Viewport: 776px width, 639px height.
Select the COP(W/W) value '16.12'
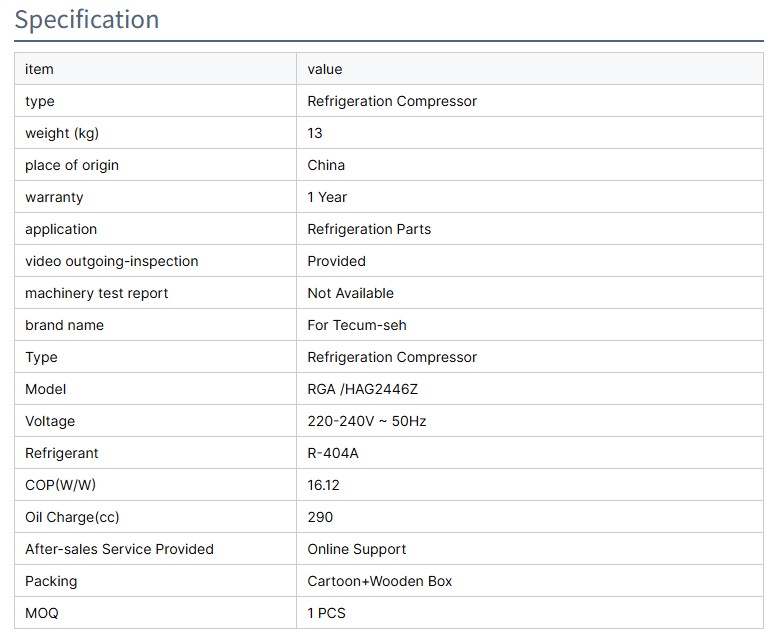point(326,485)
